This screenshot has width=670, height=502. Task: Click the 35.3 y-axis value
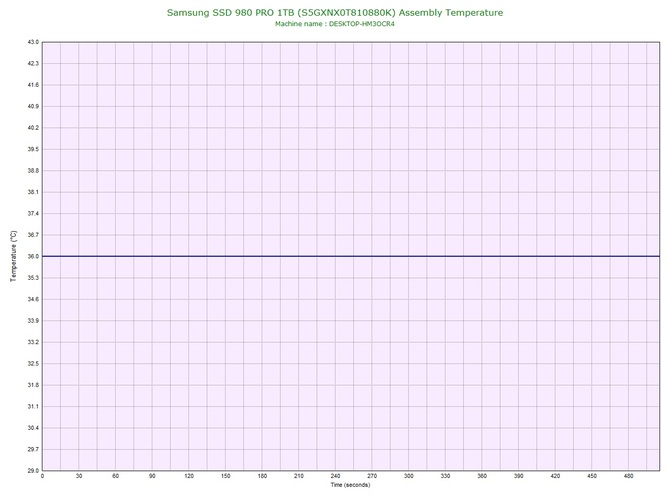pyautogui.click(x=33, y=278)
